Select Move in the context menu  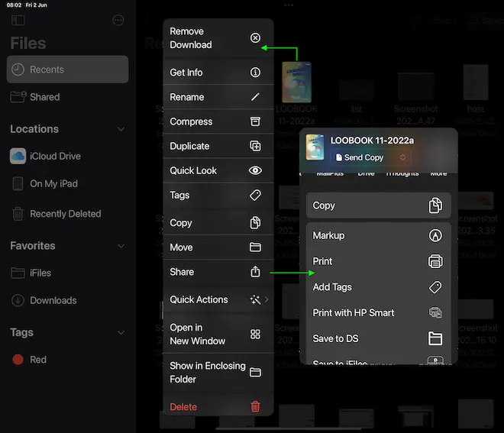click(x=218, y=247)
